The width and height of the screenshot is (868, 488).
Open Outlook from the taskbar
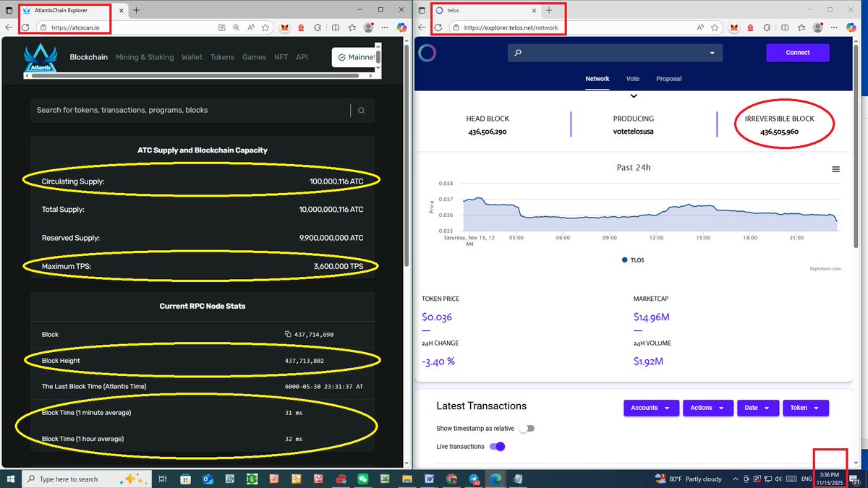(208, 479)
